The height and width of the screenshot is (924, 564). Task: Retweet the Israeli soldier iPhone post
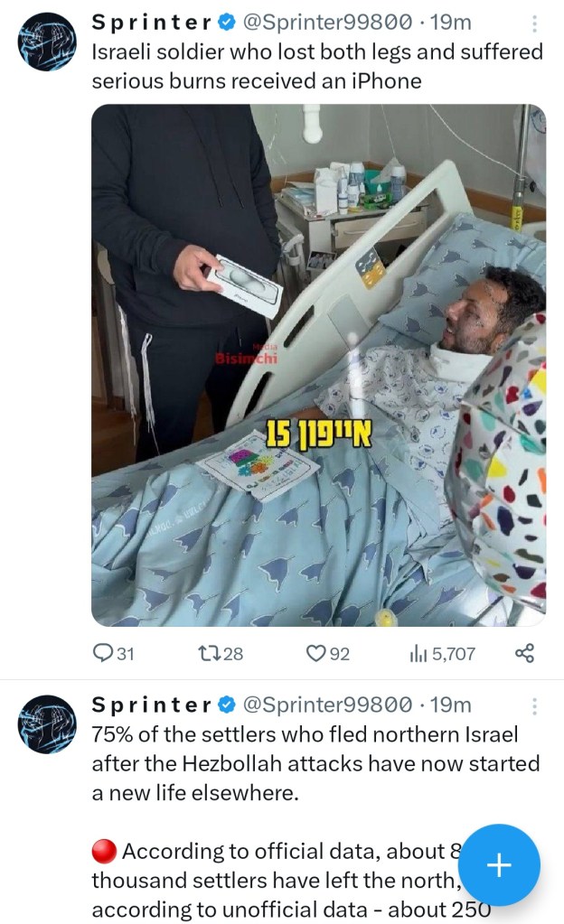tap(211, 653)
